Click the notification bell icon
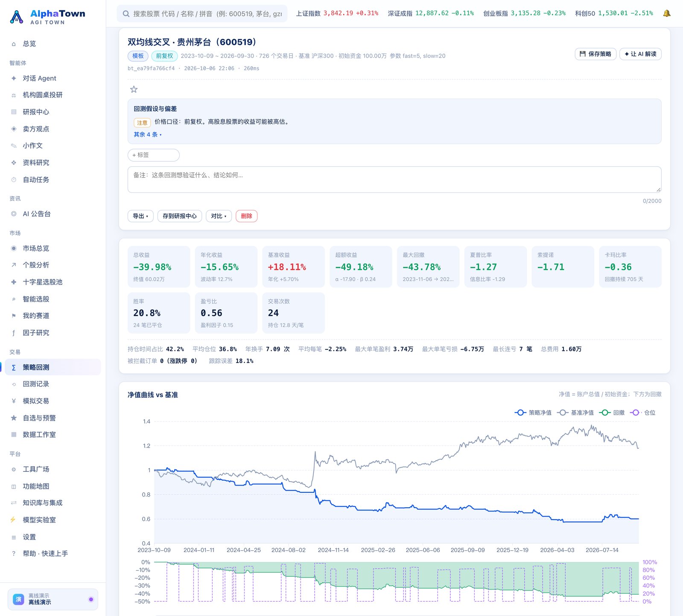The width and height of the screenshot is (683, 616). point(666,13)
